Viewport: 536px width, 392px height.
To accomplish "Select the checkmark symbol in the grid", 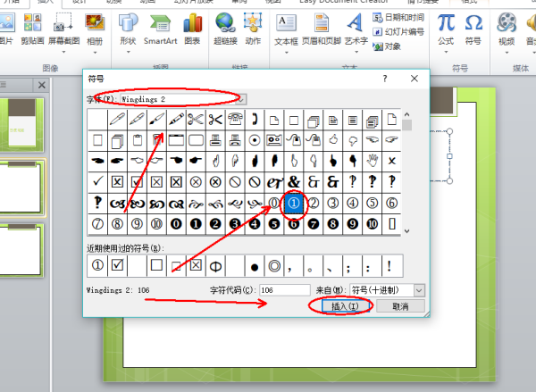I will 97,182.
